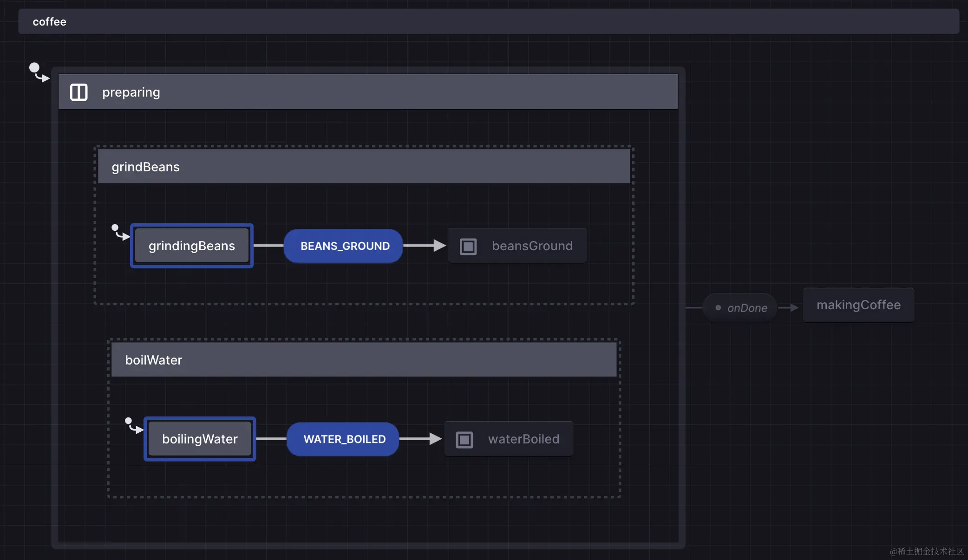
Task: Click the coffee machine title bar
Action: [488, 21]
